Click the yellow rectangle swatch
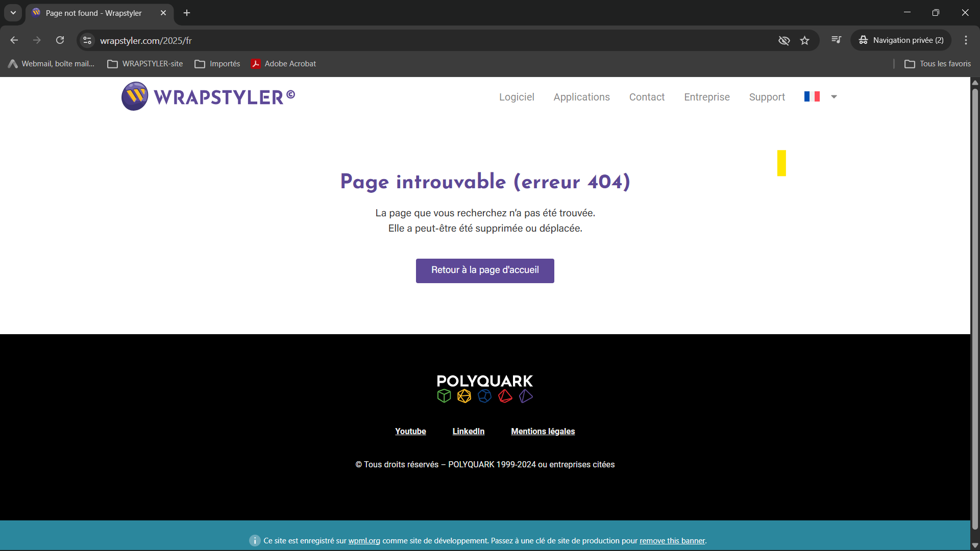The width and height of the screenshot is (980, 551). point(781,163)
